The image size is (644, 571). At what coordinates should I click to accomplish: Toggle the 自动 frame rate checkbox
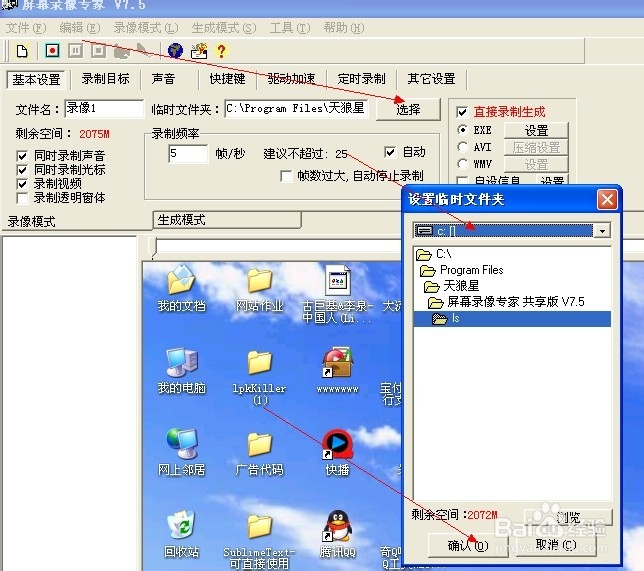point(390,152)
